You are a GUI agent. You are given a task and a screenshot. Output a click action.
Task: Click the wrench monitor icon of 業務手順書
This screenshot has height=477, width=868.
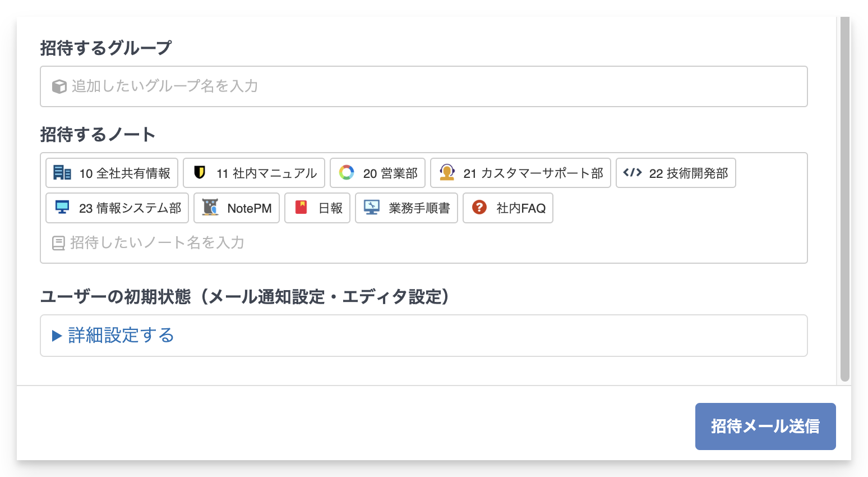(x=372, y=207)
